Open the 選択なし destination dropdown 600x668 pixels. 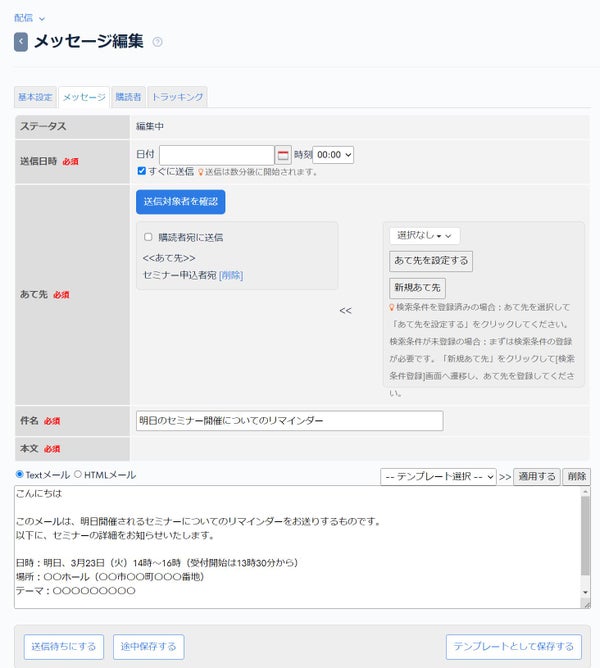[x=424, y=236]
